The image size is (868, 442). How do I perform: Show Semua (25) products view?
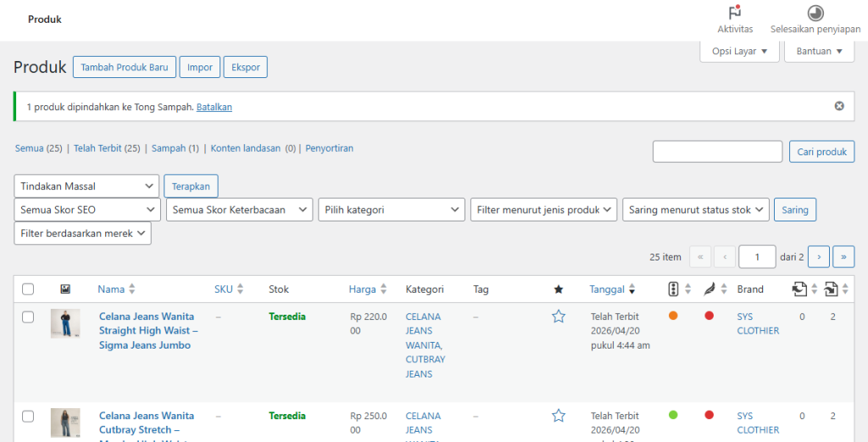38,148
